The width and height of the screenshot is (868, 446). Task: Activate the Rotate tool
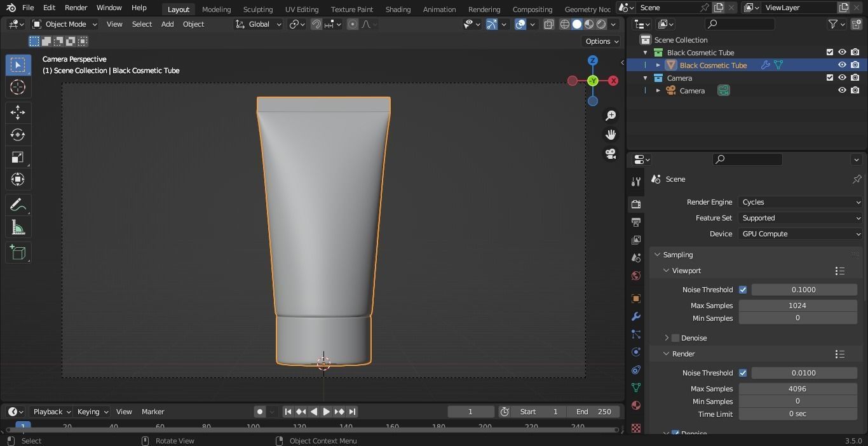tap(18, 135)
